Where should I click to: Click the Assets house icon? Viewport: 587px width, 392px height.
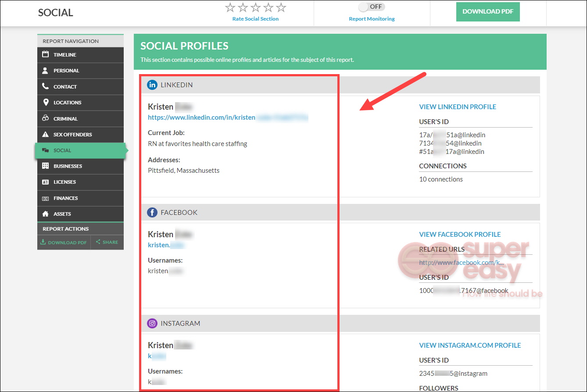click(45, 214)
